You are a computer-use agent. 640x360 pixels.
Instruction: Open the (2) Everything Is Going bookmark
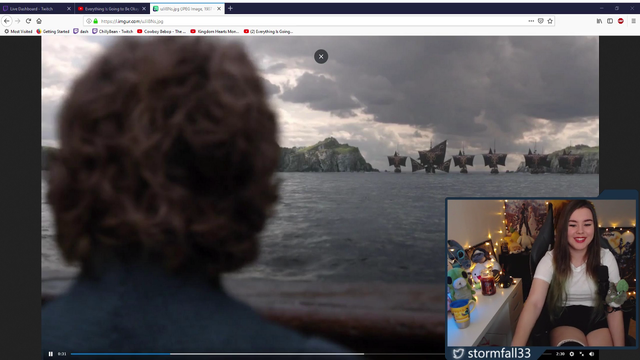pyautogui.click(x=268, y=31)
